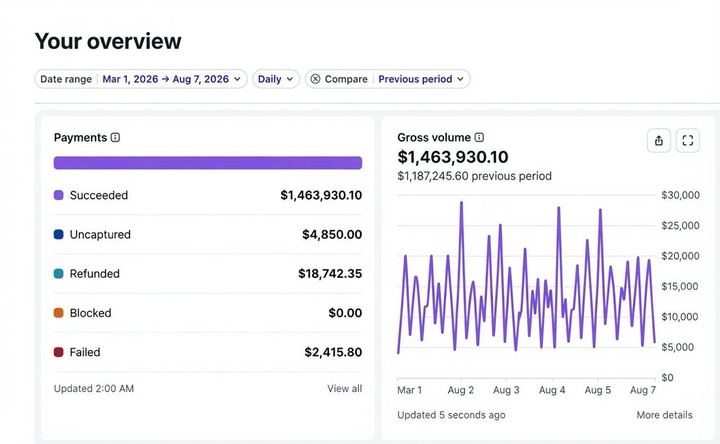Click the $15,000 y-axis label
Image resolution: width=720 pixels, height=444 pixels.
click(681, 287)
